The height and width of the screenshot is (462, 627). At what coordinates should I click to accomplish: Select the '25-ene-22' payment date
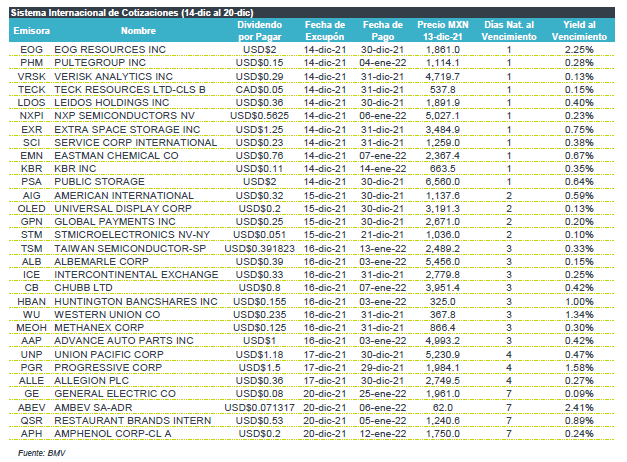pyautogui.click(x=383, y=394)
